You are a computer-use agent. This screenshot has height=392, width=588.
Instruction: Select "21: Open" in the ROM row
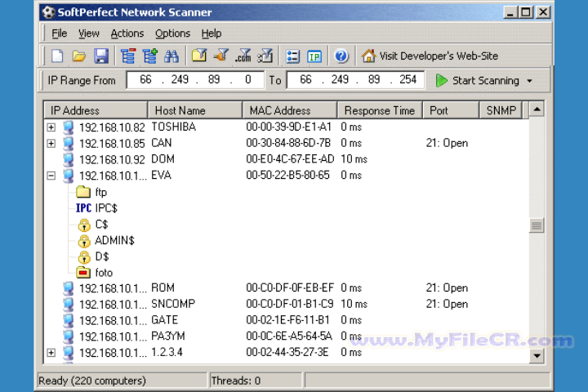click(x=447, y=287)
